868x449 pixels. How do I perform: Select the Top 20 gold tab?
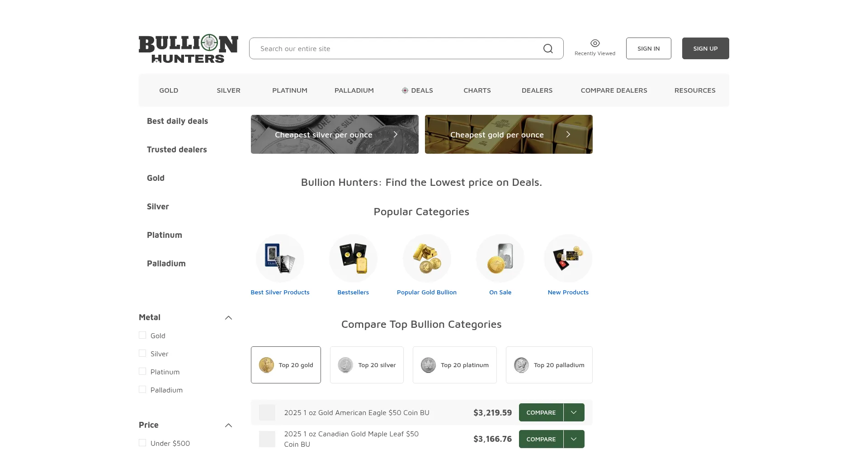point(286,365)
